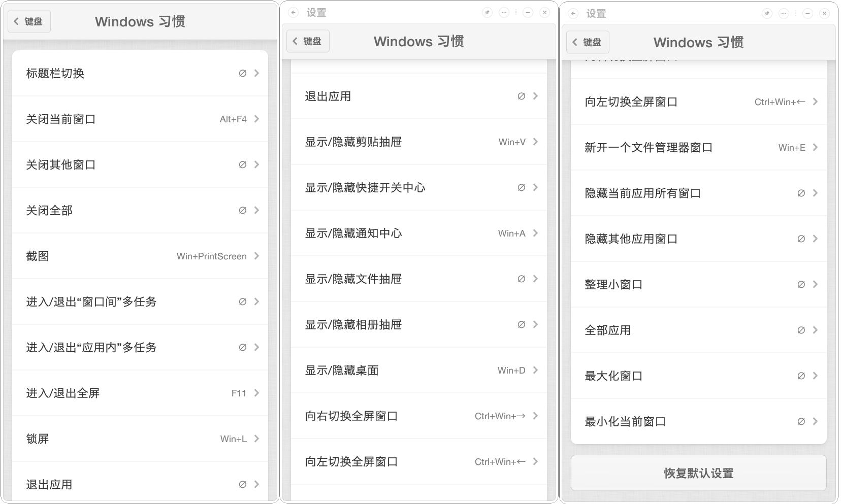This screenshot has width=841, height=504.
Task: Expand the 最大化窗口 shortcut row
Action: coord(698,376)
